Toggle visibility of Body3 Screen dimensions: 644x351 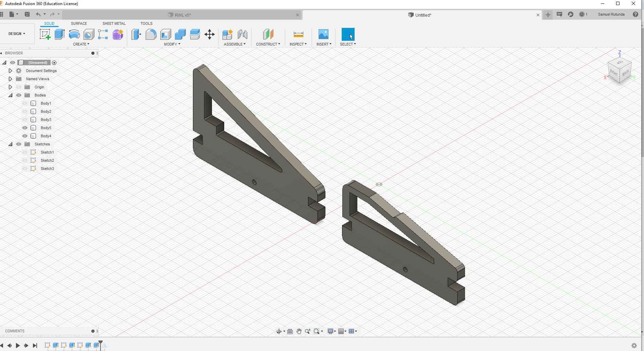point(25,120)
